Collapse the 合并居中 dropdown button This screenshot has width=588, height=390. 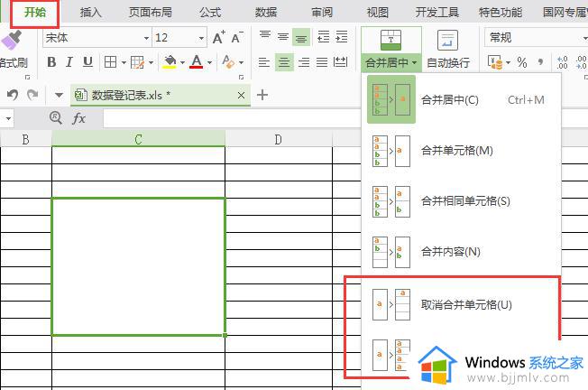[391, 62]
